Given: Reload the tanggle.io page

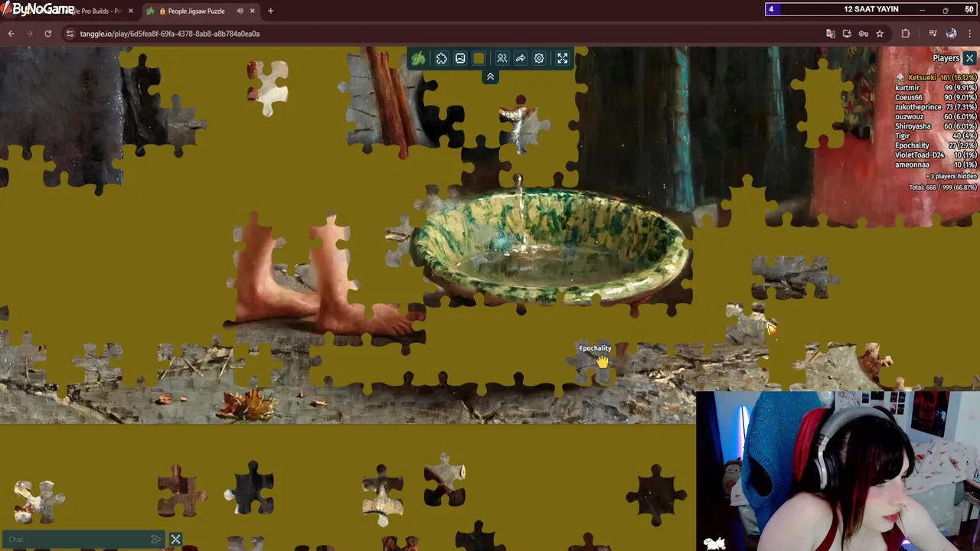Looking at the screenshot, I should [47, 34].
